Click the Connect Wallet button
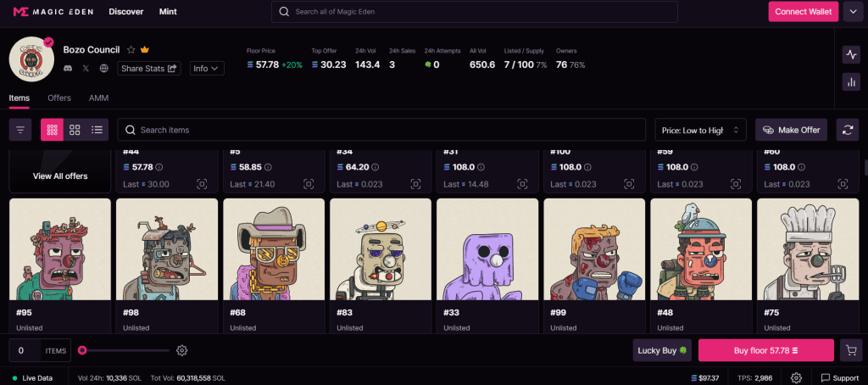This screenshot has height=385, width=868. pos(803,11)
